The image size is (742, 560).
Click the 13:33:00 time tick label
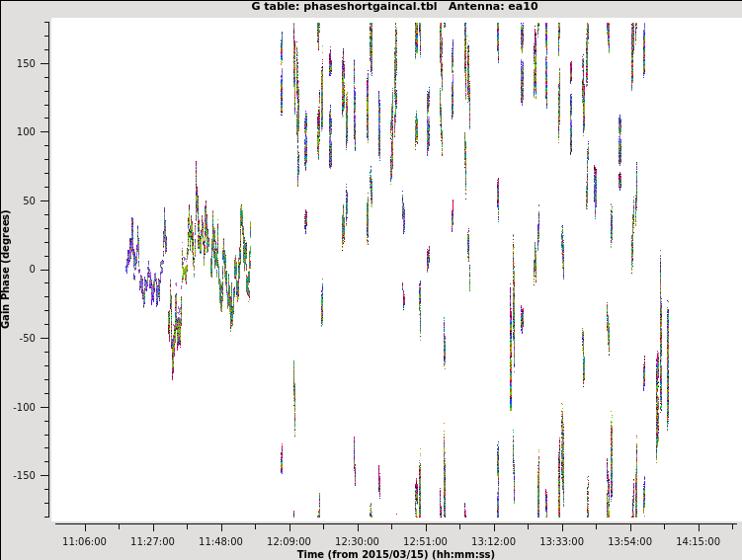click(561, 541)
